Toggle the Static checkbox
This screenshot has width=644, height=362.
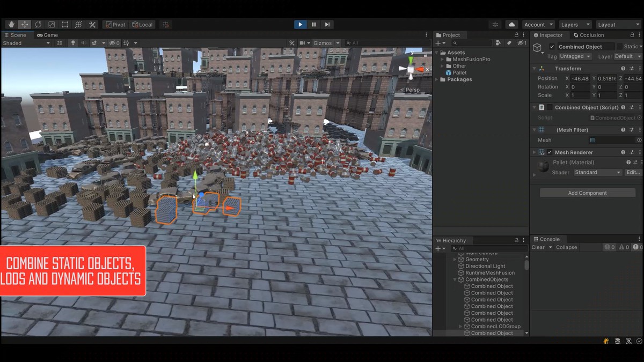tap(619, 47)
